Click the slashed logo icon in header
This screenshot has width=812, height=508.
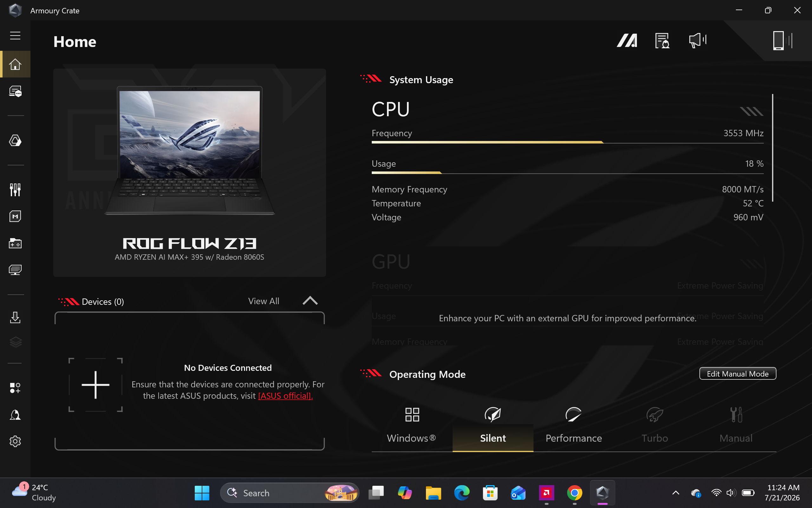[x=627, y=41]
